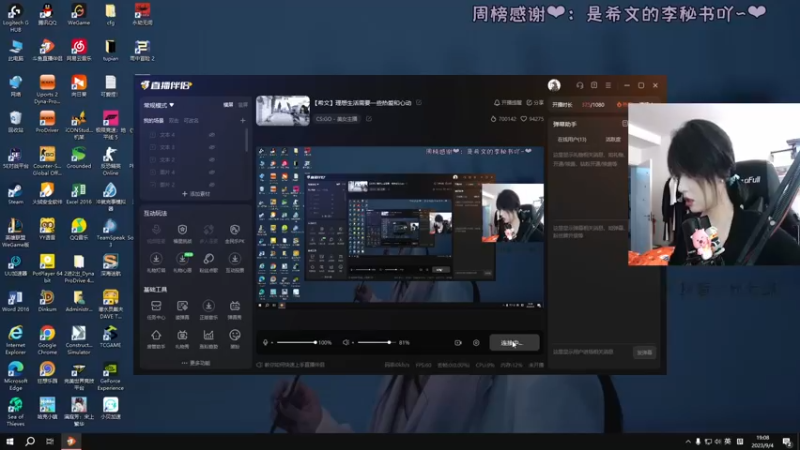
Task: Open Windows Start menu
Action: click(10, 441)
